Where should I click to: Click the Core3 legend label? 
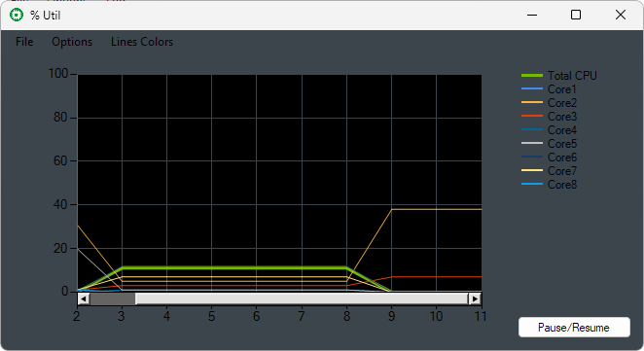562,117
